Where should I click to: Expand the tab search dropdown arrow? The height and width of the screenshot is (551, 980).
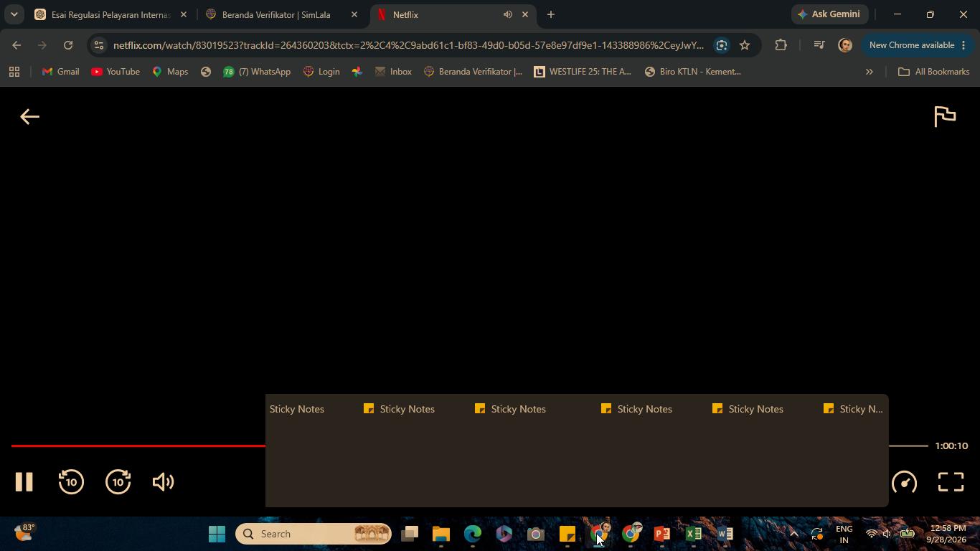pyautogui.click(x=14, y=14)
